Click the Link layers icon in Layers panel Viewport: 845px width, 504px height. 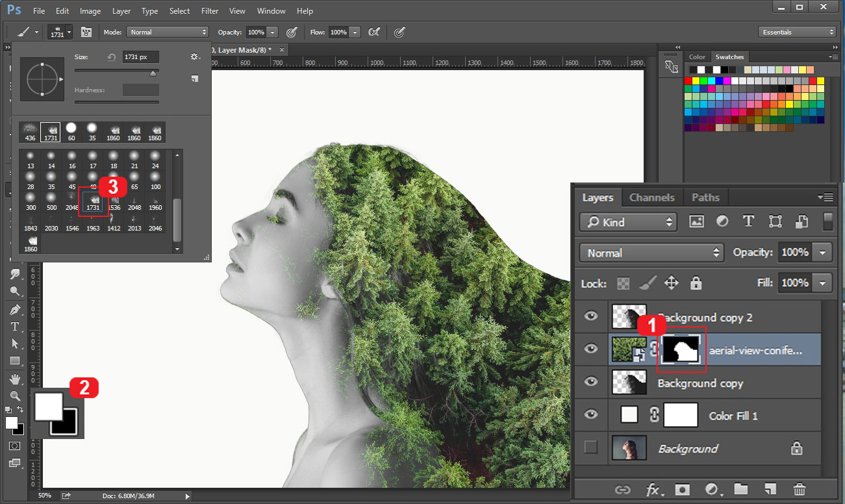click(x=623, y=490)
